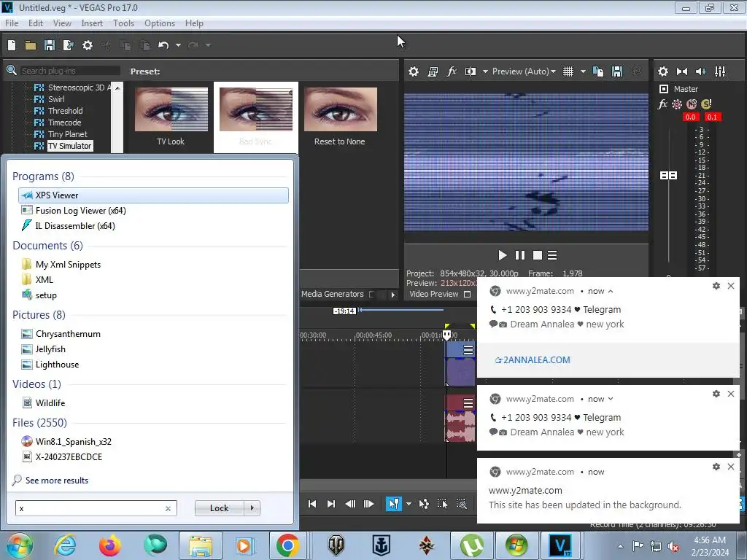The width and height of the screenshot is (747, 560).
Task: Save the project using the main toolbar
Action: [x=49, y=45]
